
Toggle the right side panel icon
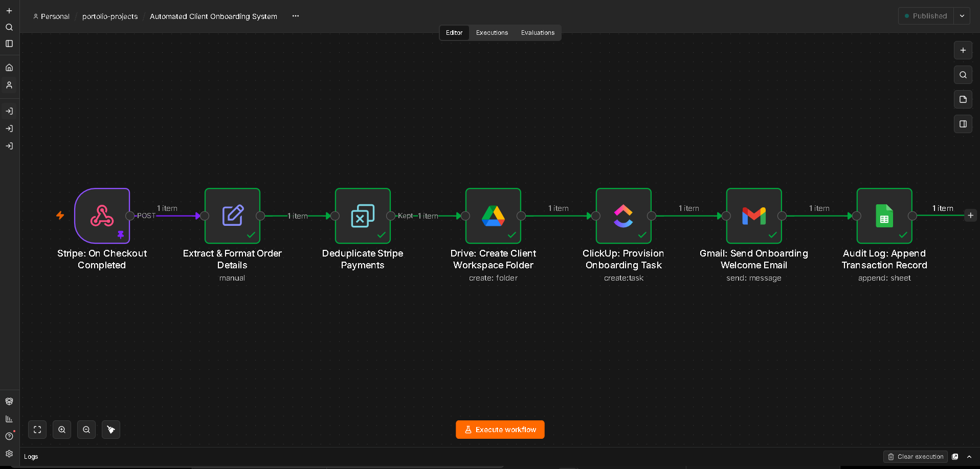963,124
